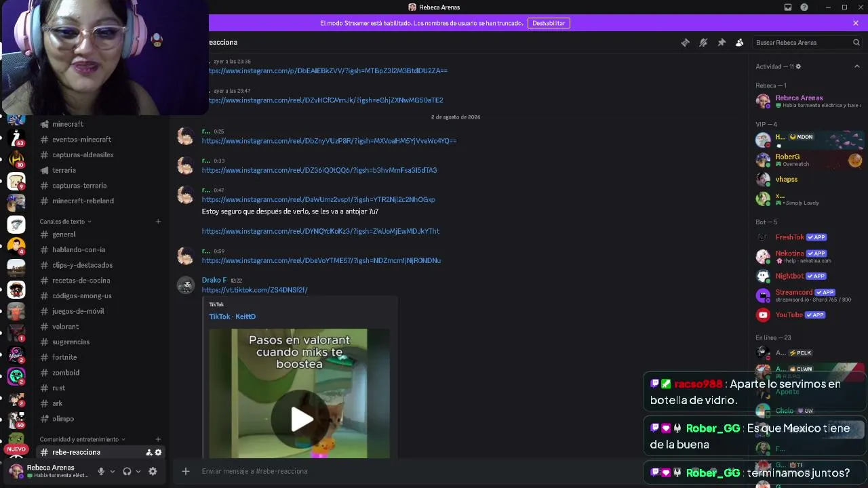Select the rebe-reacciona channel
The height and width of the screenshot is (488, 868).
[100, 452]
